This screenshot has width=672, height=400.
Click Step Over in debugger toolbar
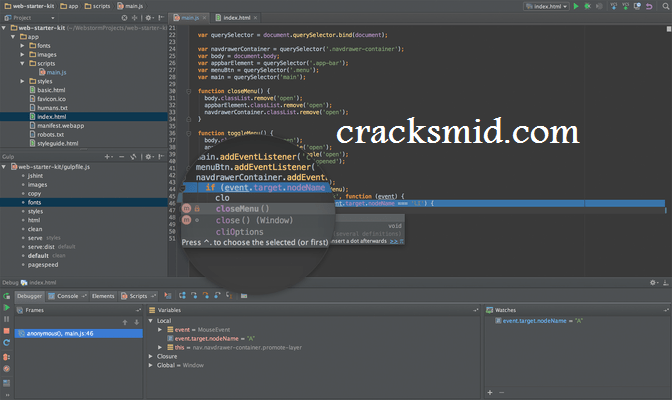182,295
